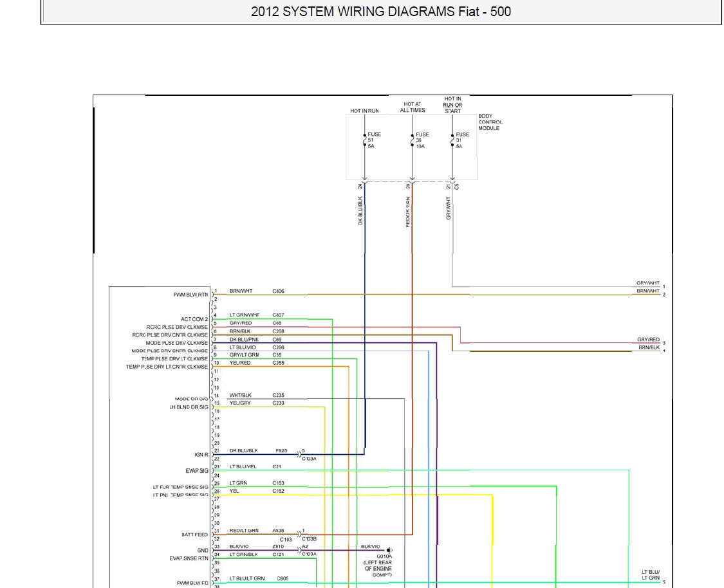Select connector code 'C268'

279,331
